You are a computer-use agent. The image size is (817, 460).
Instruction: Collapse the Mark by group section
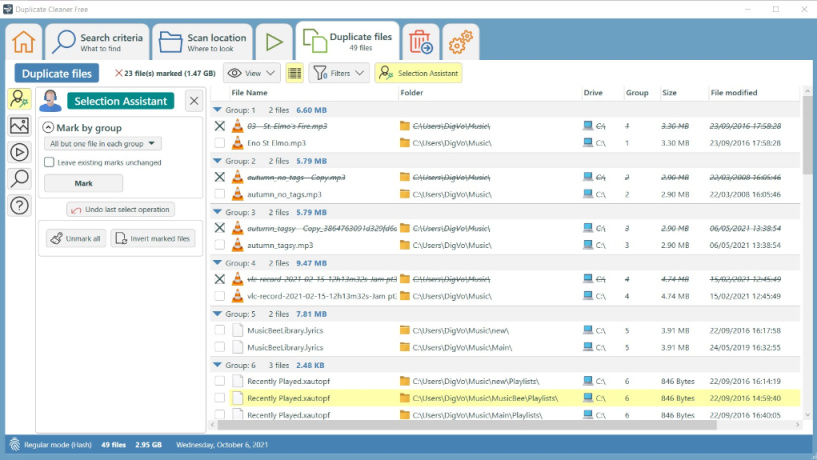tap(48, 128)
